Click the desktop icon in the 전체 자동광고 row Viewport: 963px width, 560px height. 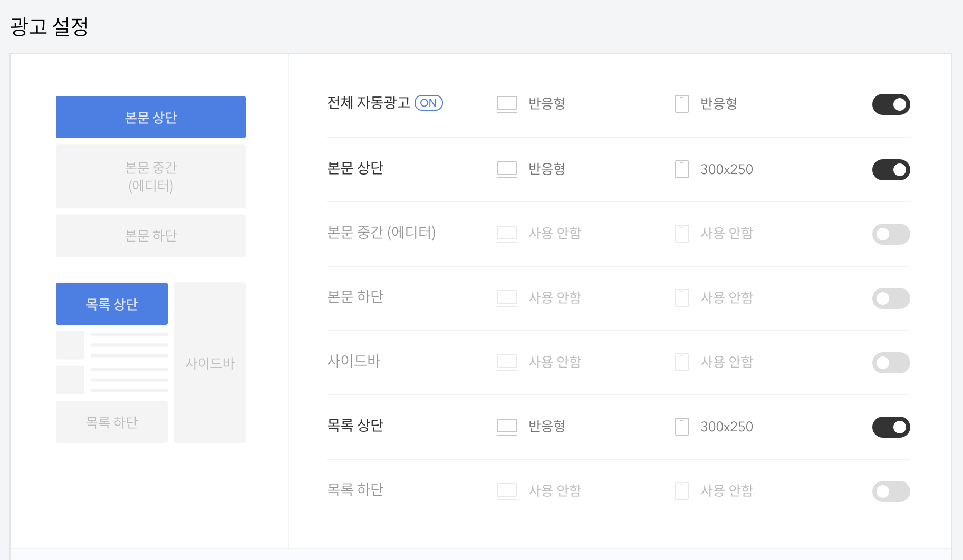(506, 104)
